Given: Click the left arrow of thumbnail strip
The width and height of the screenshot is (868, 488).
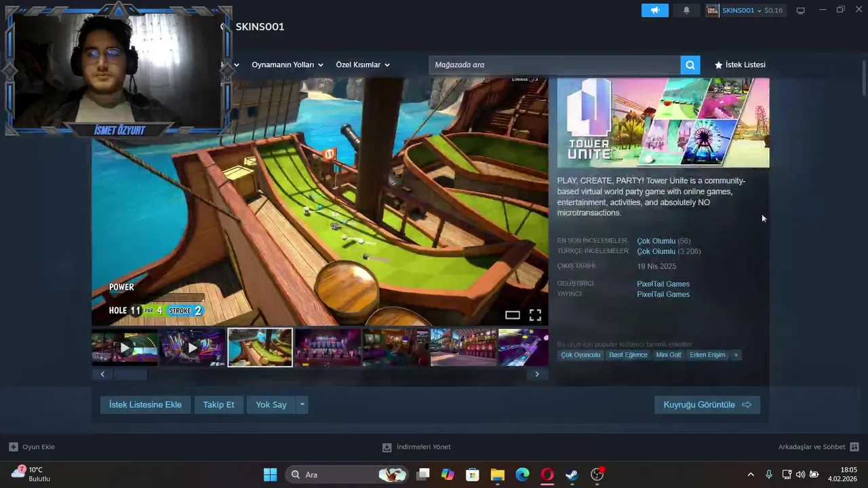Looking at the screenshot, I should (x=102, y=374).
